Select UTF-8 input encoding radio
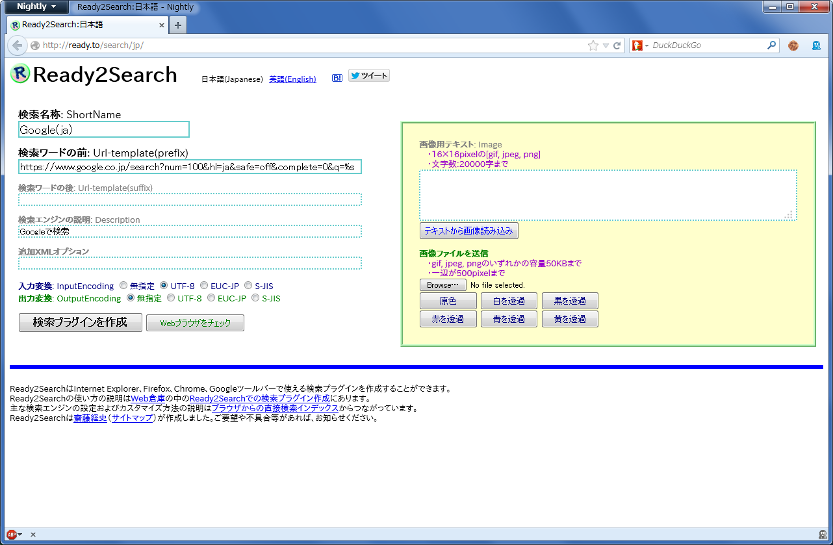Image resolution: width=833 pixels, height=545 pixels. pos(164,285)
